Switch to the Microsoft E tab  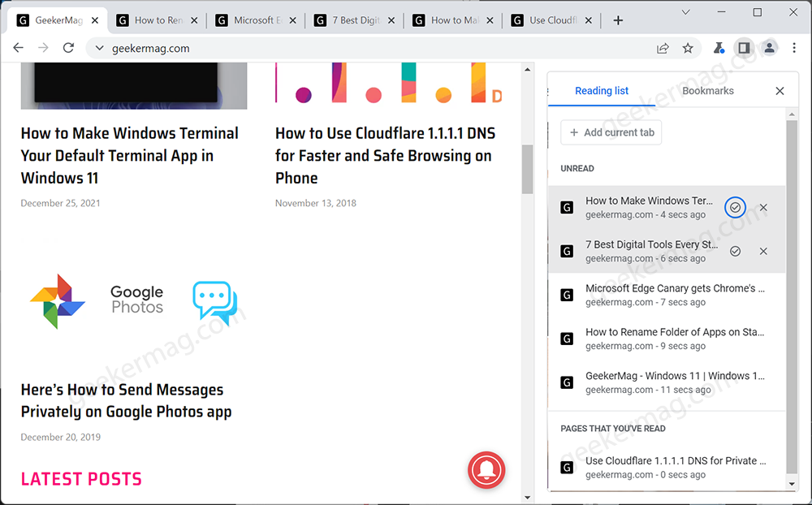[257, 20]
